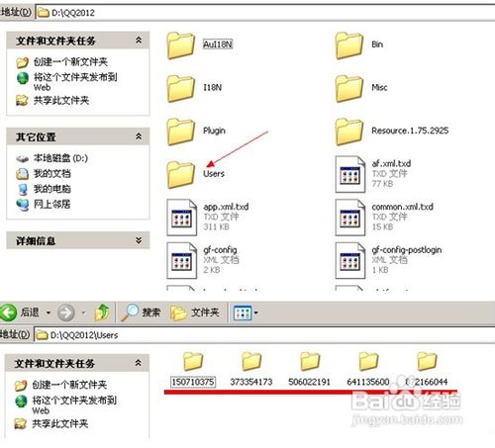
Task: Open 网上邻居 link
Action: 52,204
